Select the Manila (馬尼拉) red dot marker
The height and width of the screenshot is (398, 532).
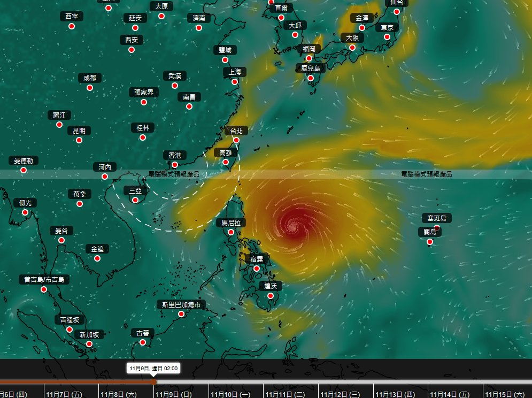[231, 232]
